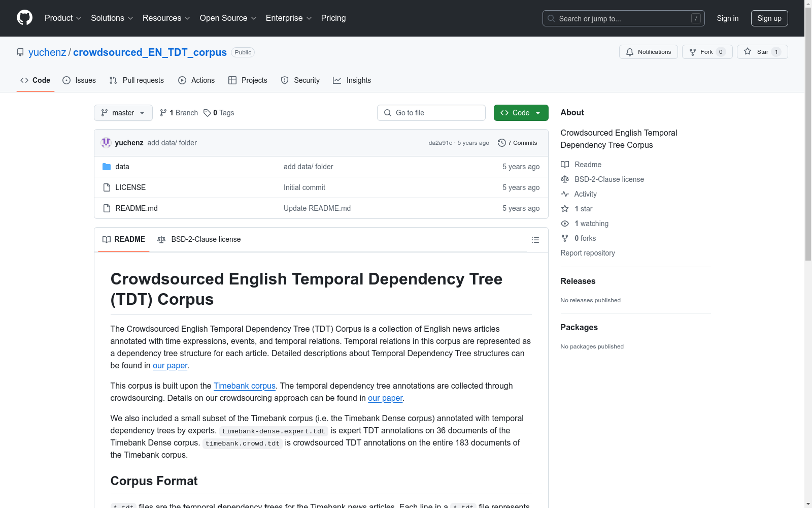The image size is (812, 508).
Task: Click the folder icon beside data
Action: 107,167
